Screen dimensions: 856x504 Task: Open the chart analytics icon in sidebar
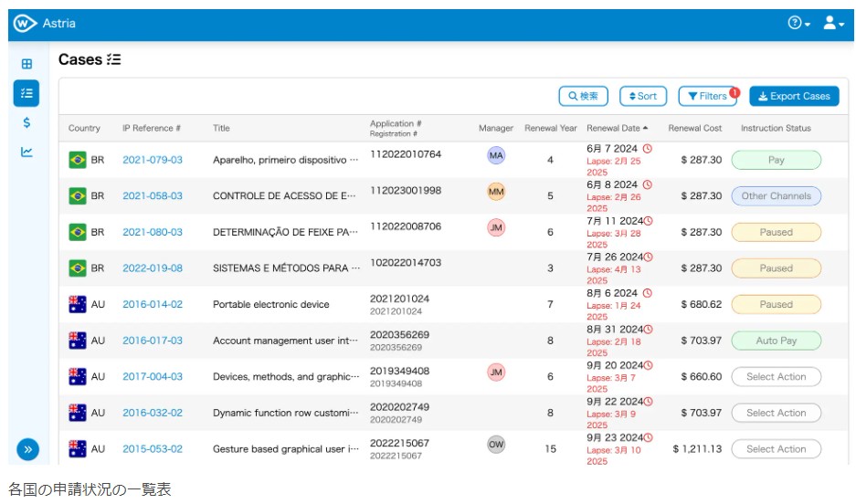pos(26,152)
